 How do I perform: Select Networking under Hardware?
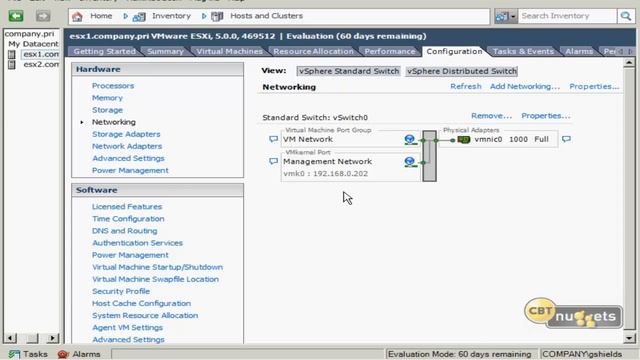point(114,122)
